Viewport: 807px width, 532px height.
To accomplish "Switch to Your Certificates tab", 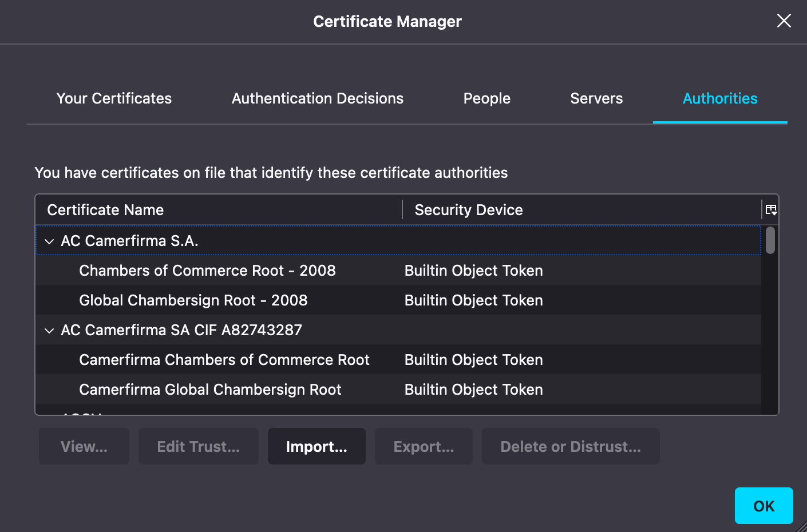I will tap(114, 98).
